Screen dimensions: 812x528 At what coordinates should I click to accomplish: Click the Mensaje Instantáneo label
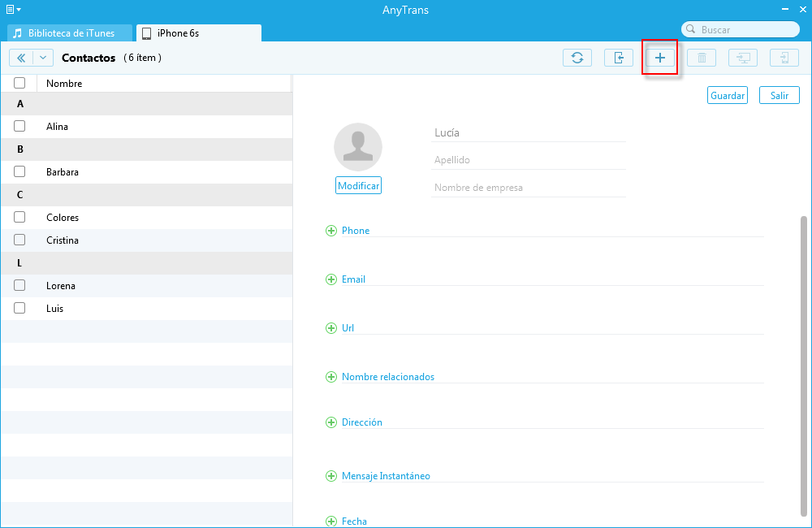386,476
